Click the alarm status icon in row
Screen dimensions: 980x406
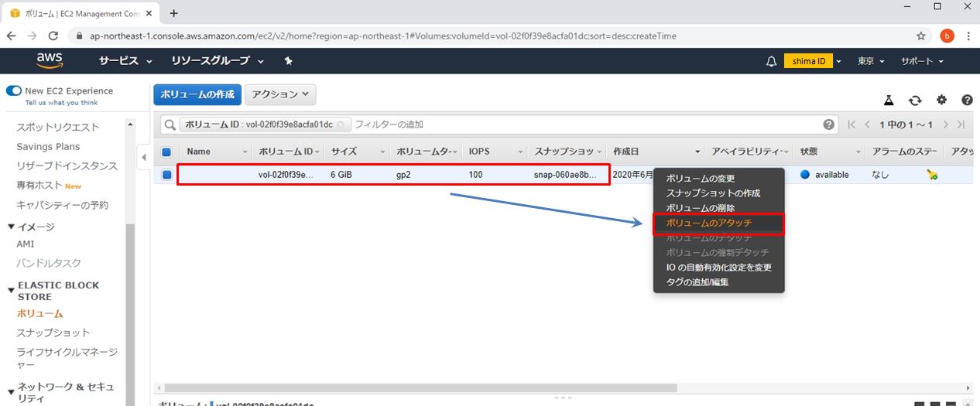(x=932, y=175)
